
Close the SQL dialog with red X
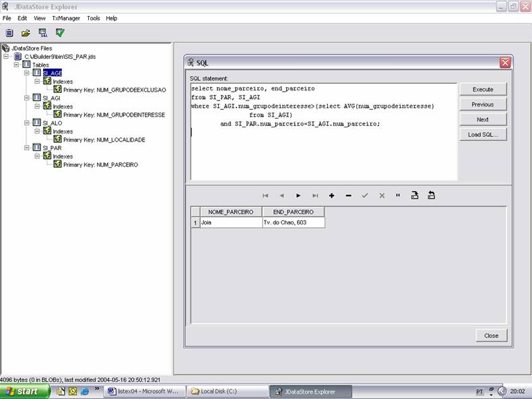[505, 63]
